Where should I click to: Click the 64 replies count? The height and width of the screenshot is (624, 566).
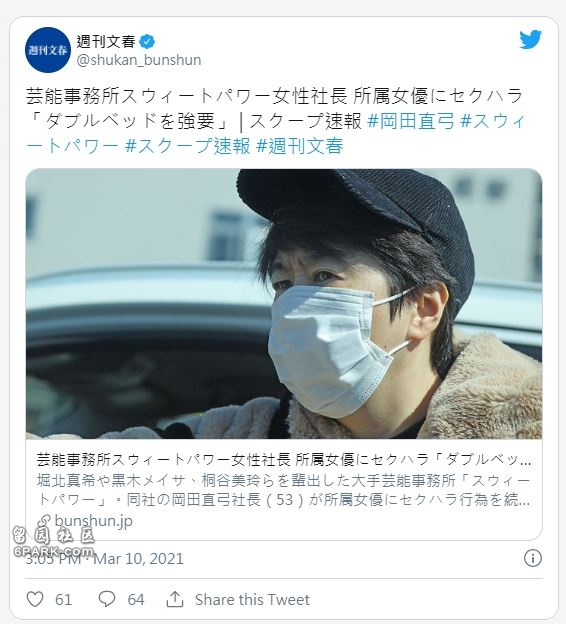point(136,599)
